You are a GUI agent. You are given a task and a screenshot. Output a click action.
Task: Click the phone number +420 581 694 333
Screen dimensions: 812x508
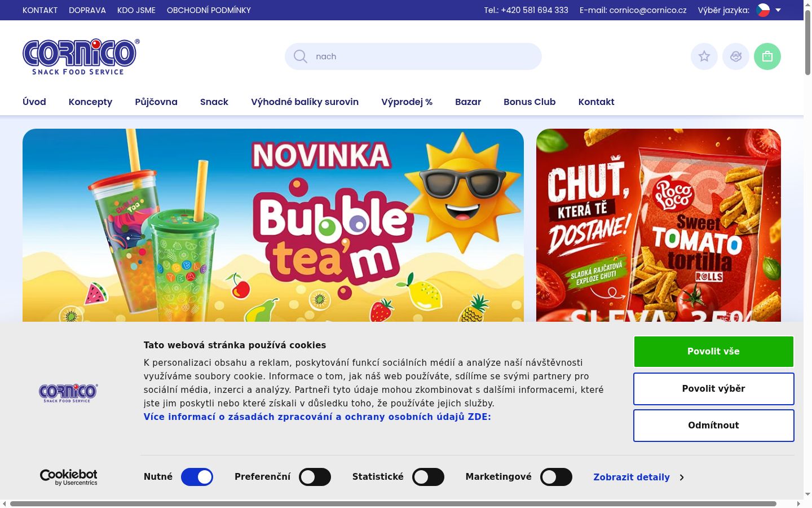tap(535, 10)
